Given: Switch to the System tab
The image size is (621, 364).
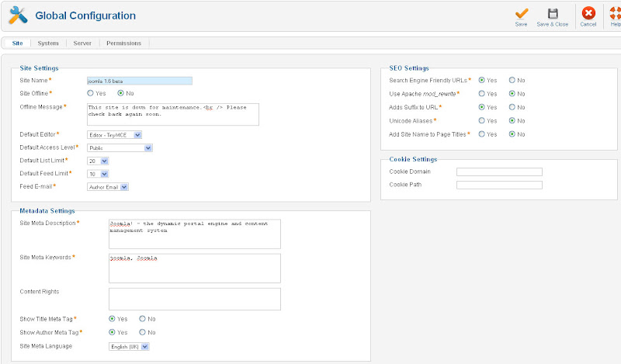Looking at the screenshot, I should 48,43.
